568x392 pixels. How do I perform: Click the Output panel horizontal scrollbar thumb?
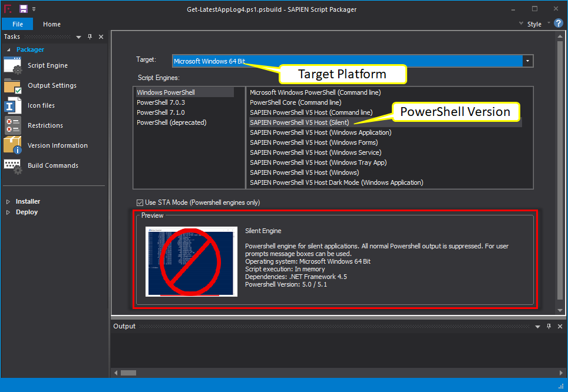tap(128, 373)
